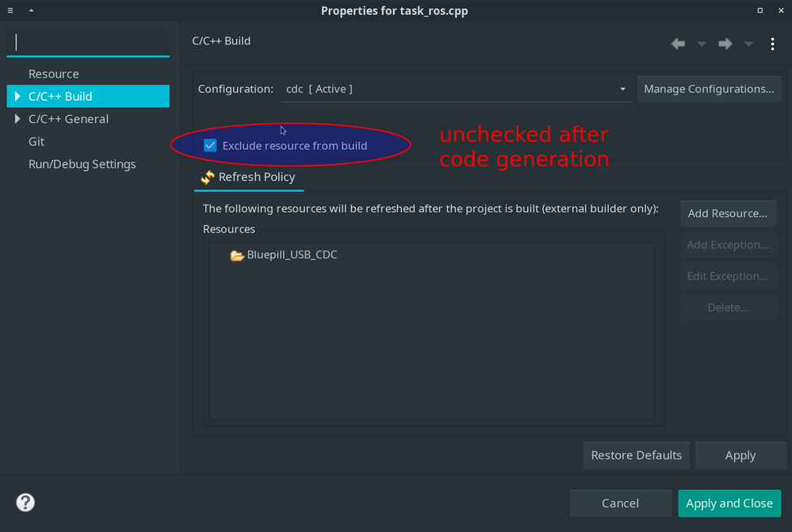The width and height of the screenshot is (792, 532).
Task: Expand the C/C++ Build tree node
Action: click(x=17, y=96)
